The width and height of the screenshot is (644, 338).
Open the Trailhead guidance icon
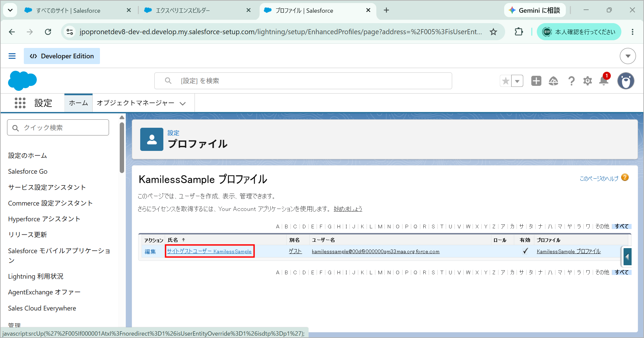553,81
